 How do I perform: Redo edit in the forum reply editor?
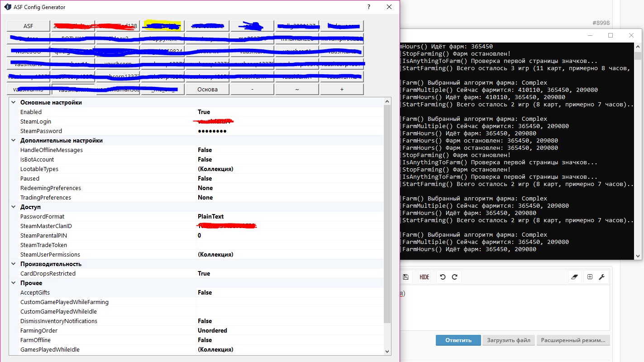tap(454, 277)
